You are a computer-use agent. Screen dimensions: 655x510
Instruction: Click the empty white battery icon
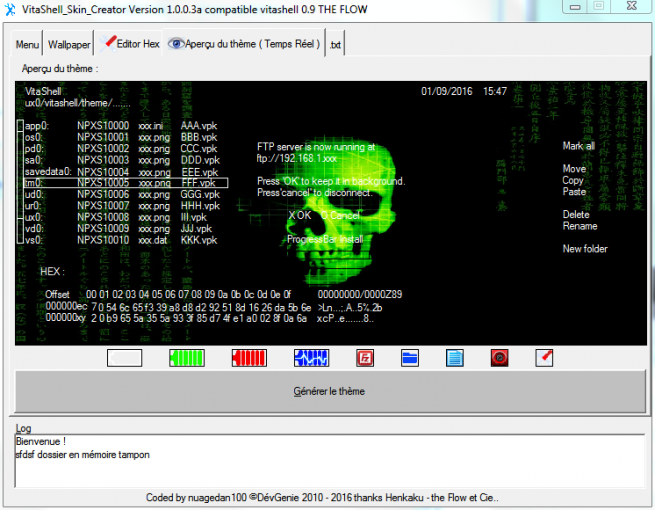124,357
